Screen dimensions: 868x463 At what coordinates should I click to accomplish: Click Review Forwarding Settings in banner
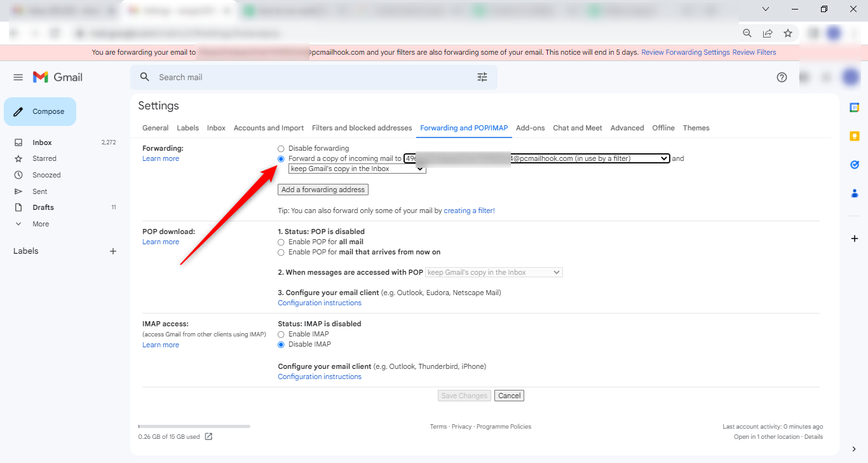686,52
